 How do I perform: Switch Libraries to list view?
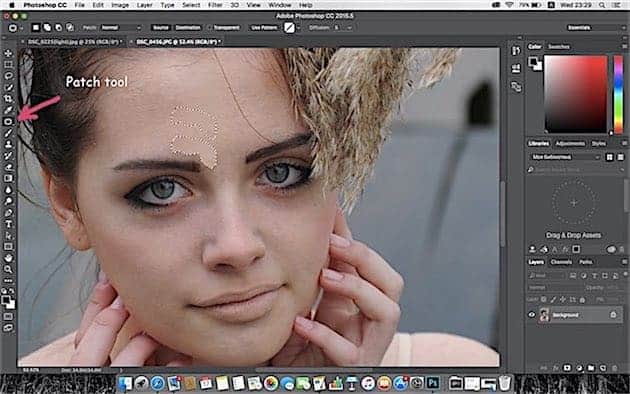tap(620, 157)
